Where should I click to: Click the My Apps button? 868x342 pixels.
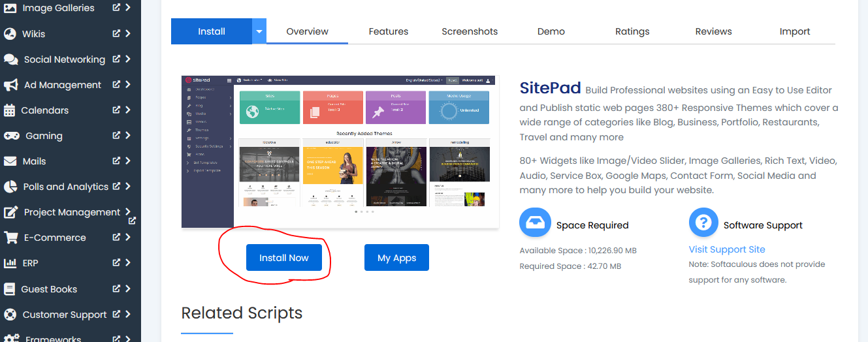click(396, 258)
